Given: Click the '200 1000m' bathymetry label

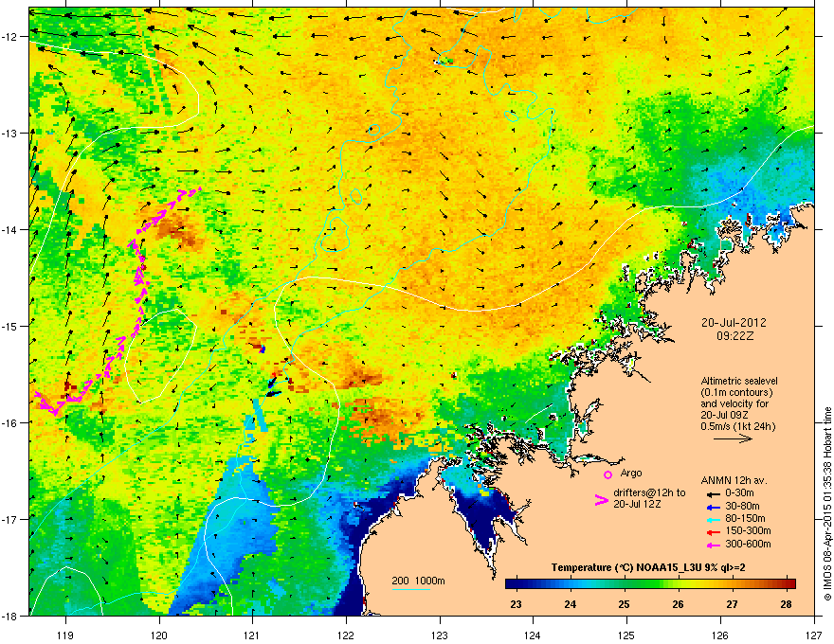Looking at the screenshot, I should point(418,581).
